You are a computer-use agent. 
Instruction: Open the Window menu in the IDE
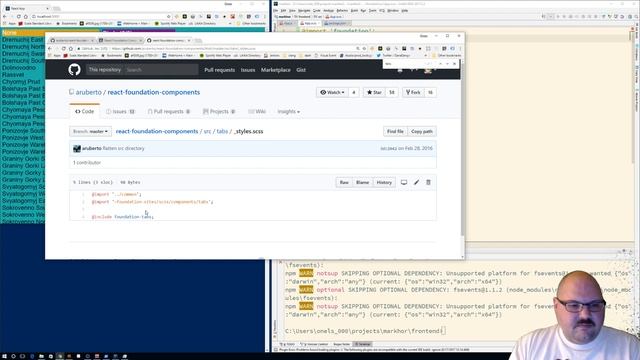[393, 10]
